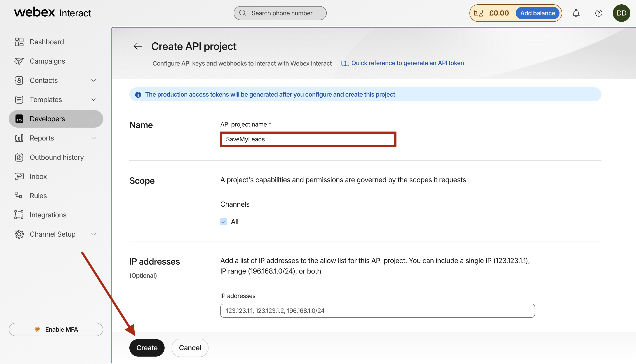
Task: Click the shield icon on Enable MFA
Action: tap(37, 329)
